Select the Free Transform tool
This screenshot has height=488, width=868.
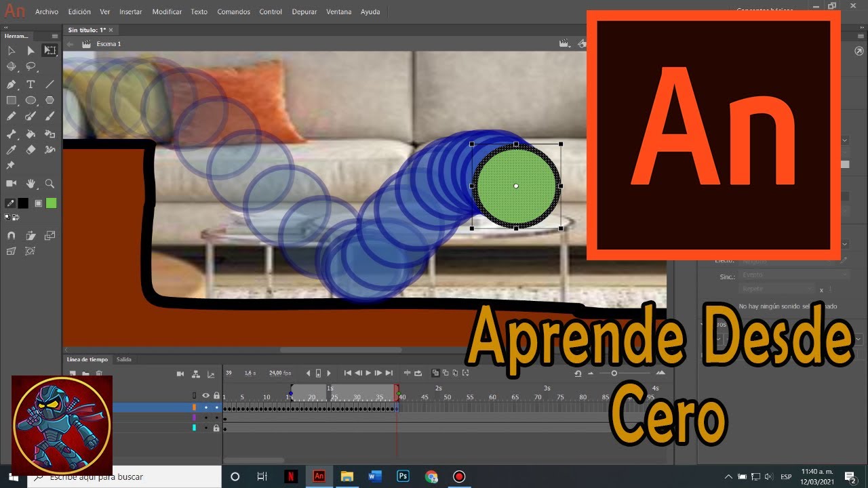(50, 50)
